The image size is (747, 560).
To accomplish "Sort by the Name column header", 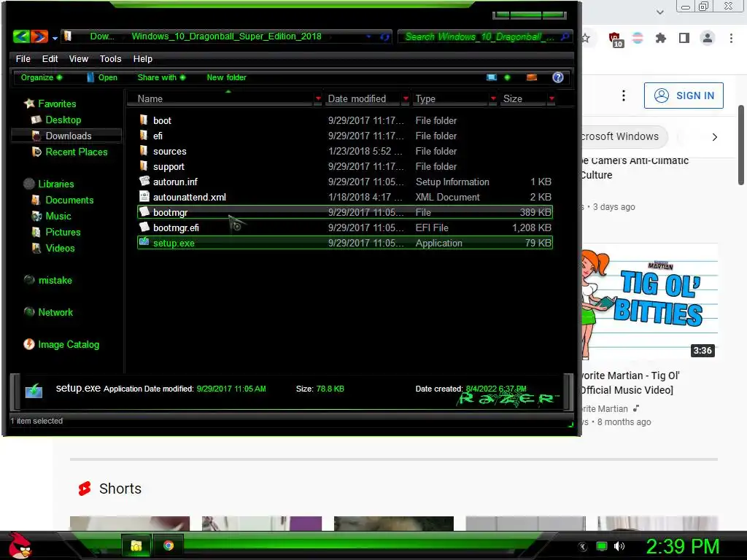I will point(150,98).
